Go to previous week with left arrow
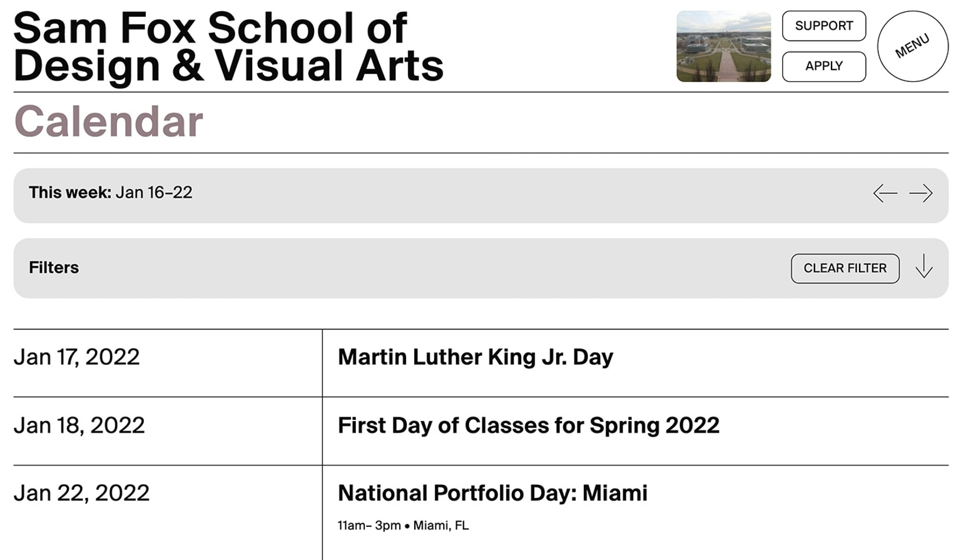 [x=885, y=193]
